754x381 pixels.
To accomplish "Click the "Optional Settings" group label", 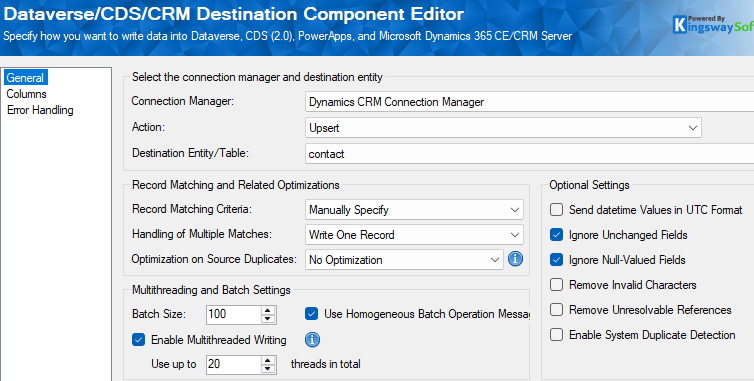I will (590, 185).
